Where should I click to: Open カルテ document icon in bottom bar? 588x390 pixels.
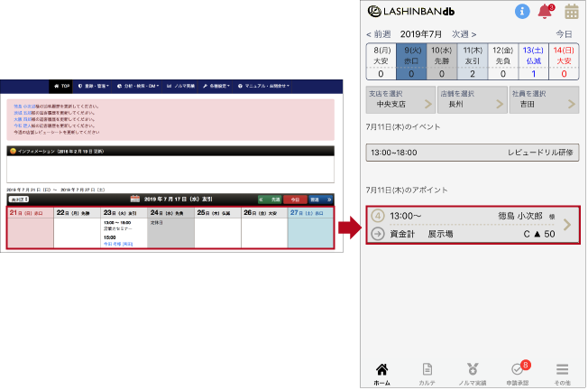427,372
